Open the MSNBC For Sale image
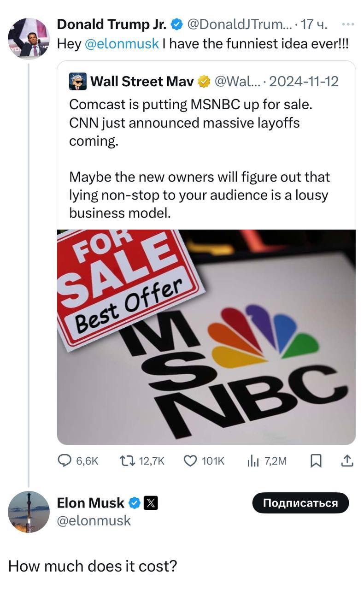The width and height of the screenshot is (364, 590). (206, 336)
